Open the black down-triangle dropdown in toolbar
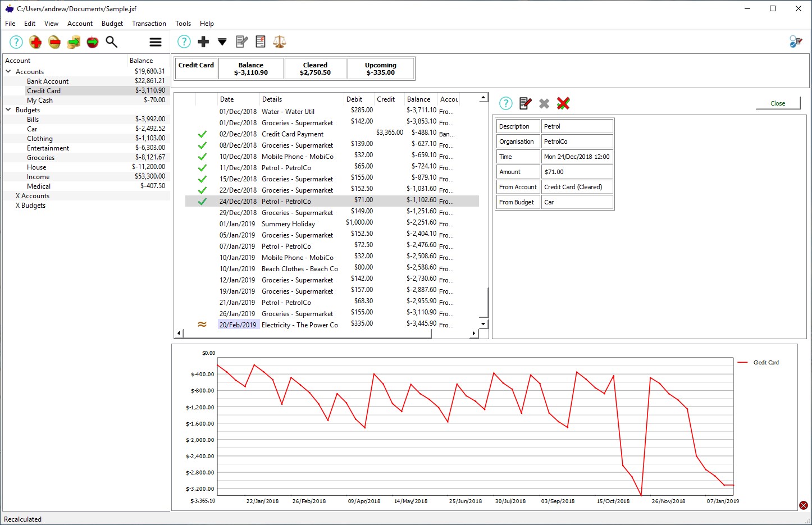The image size is (812, 525). tap(222, 42)
